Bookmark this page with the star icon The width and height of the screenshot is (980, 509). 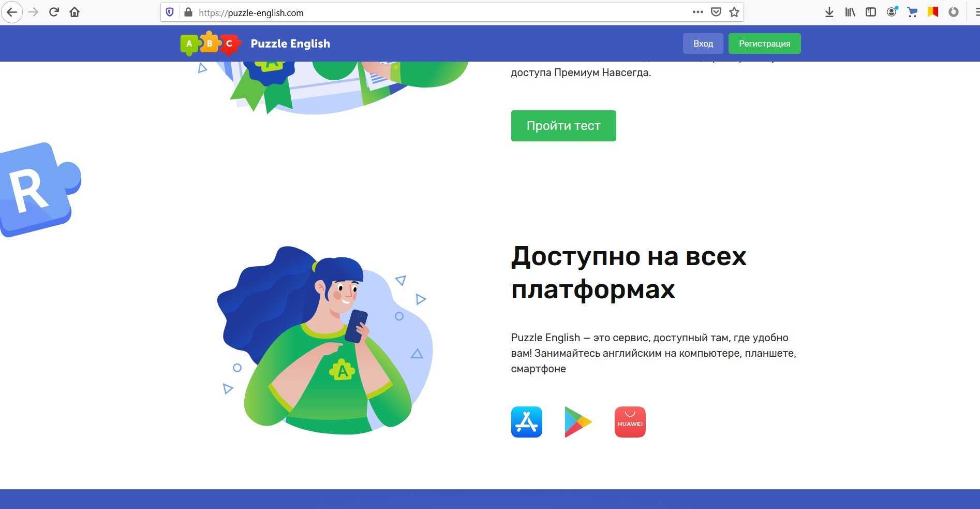pyautogui.click(x=734, y=12)
